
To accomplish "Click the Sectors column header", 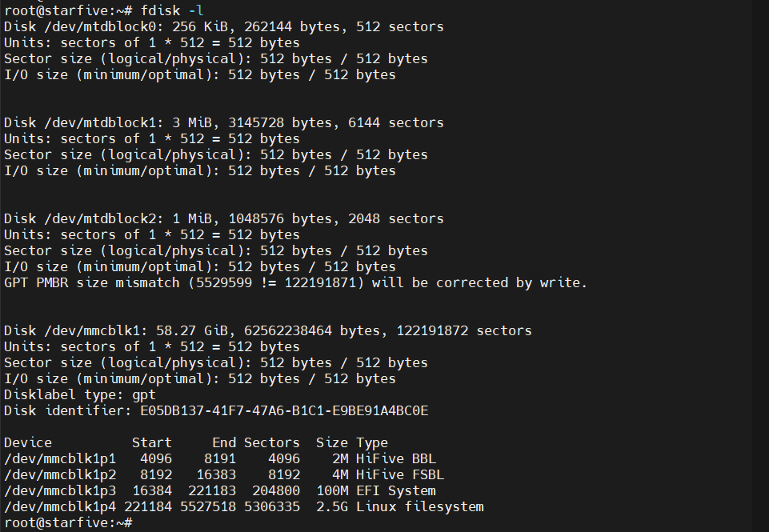I will click(271, 442).
